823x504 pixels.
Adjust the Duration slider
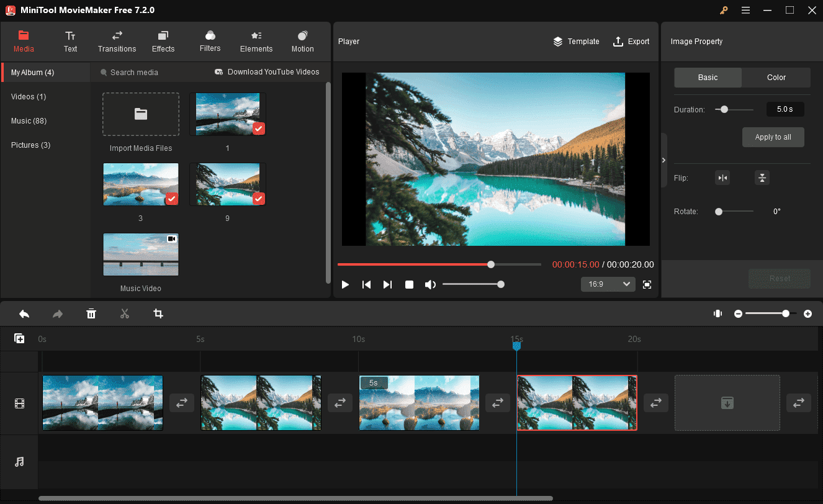pyautogui.click(x=734, y=109)
